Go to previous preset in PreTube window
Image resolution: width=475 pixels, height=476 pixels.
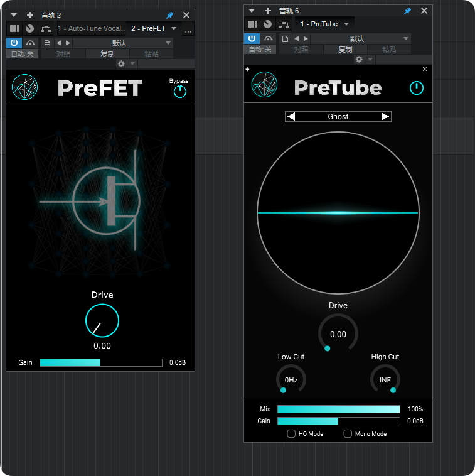tap(297, 39)
